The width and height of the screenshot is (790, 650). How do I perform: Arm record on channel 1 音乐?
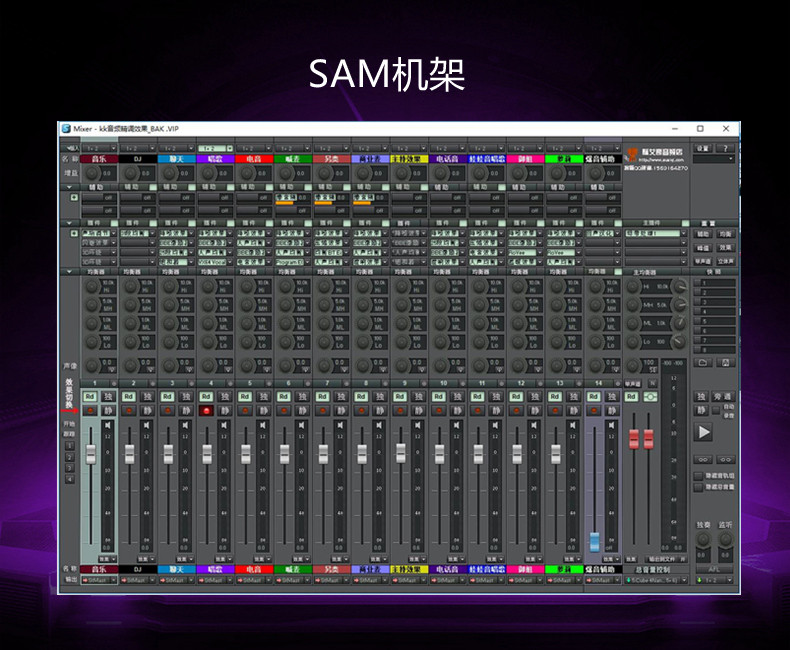[90, 411]
